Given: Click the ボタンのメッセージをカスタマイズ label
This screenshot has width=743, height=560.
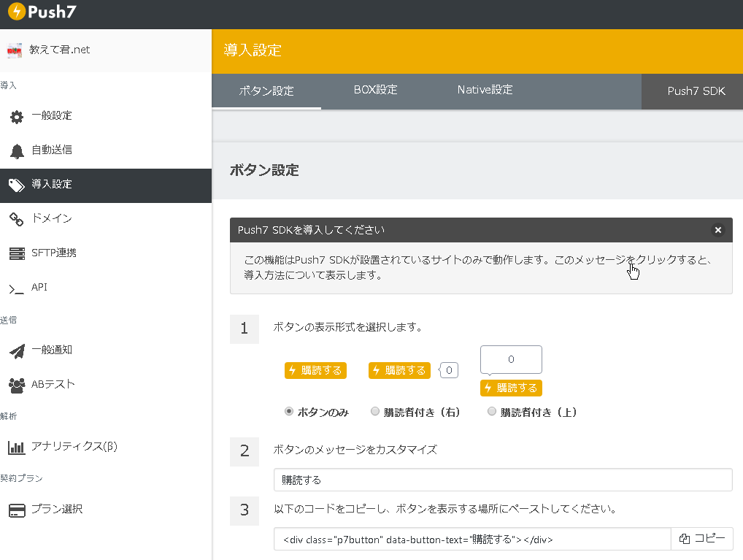Looking at the screenshot, I should [355, 450].
